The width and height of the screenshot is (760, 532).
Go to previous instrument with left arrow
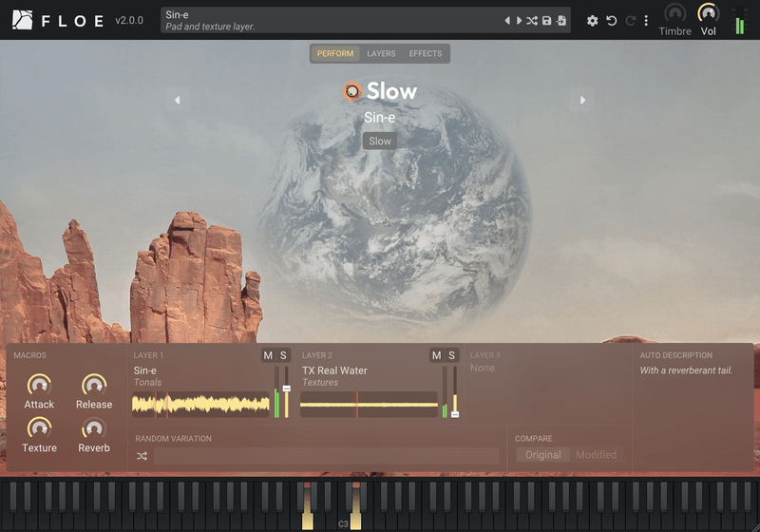pos(178,101)
